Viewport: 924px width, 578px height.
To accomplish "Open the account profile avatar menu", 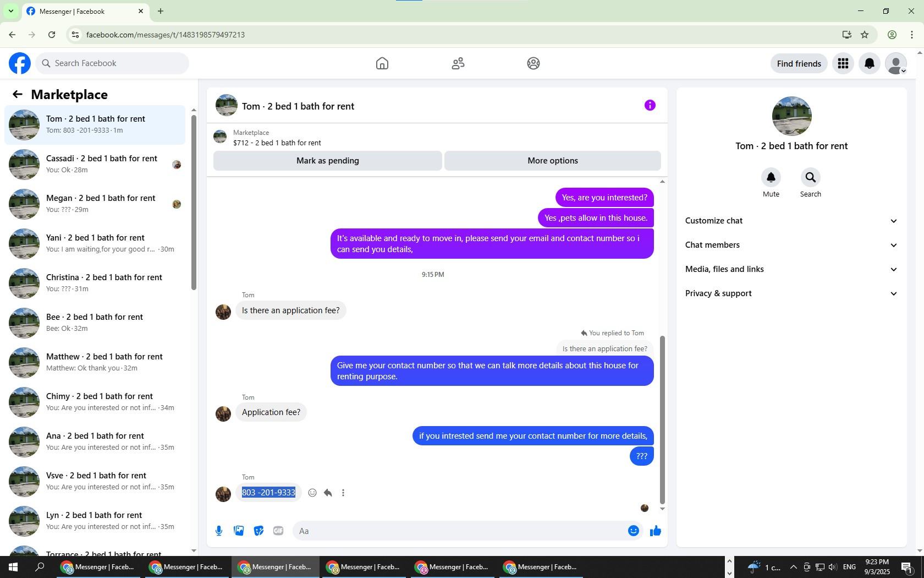I will tap(896, 63).
